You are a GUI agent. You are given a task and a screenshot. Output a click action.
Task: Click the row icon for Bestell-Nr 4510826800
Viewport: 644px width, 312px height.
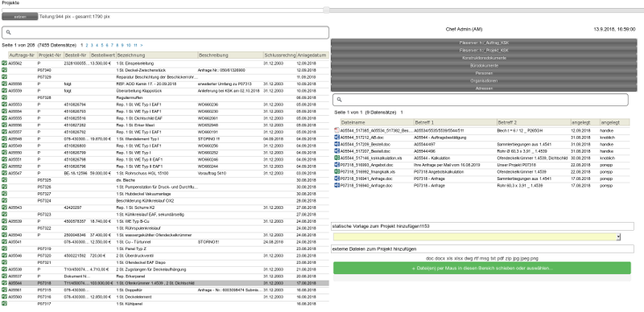coord(5,146)
